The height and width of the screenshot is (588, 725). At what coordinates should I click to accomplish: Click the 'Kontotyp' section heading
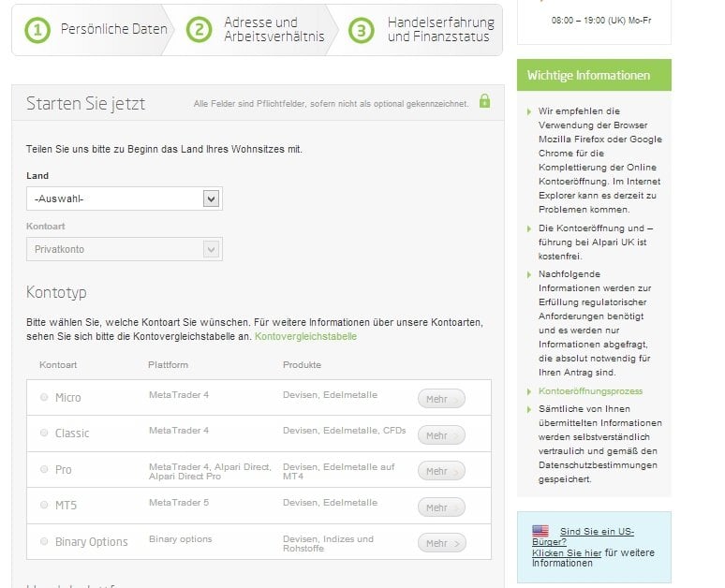coord(56,292)
